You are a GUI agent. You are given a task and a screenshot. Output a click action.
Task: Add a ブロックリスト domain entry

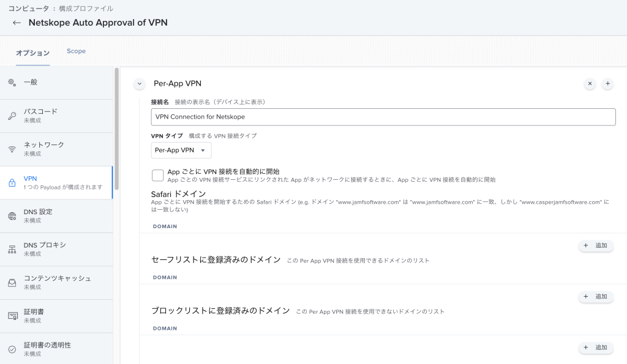point(596,347)
